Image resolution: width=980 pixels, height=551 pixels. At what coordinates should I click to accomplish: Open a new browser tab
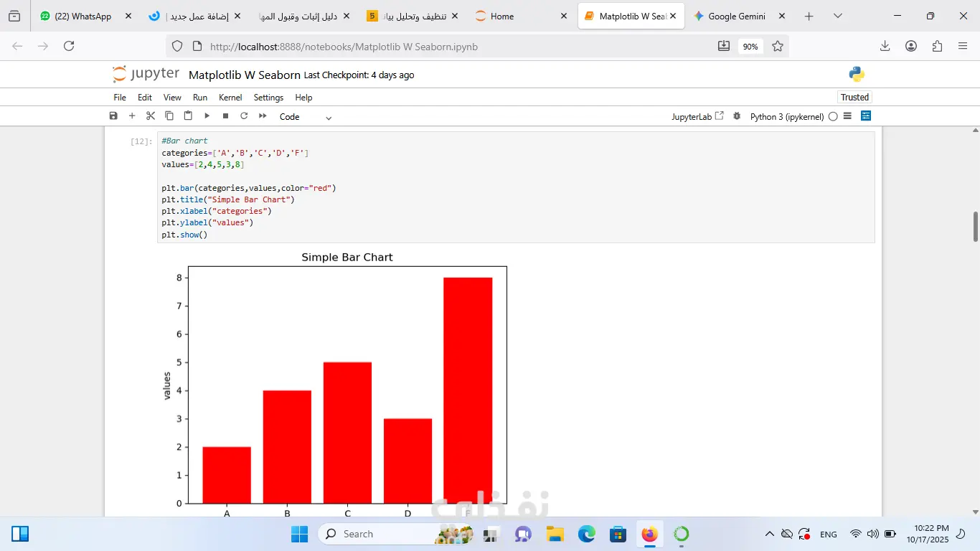tap(809, 16)
